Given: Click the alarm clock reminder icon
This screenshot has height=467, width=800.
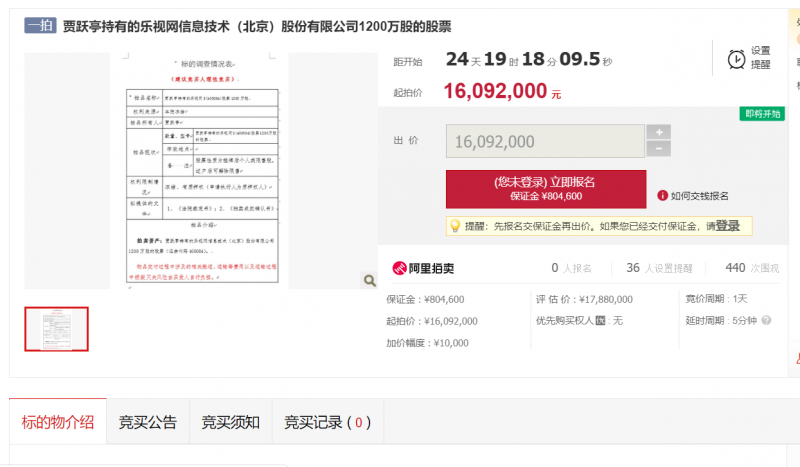Looking at the screenshot, I should 736,59.
